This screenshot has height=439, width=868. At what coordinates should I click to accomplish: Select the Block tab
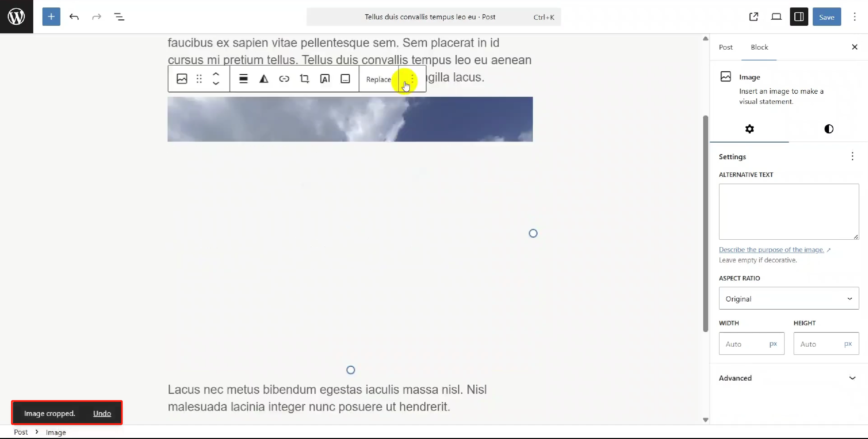point(759,47)
